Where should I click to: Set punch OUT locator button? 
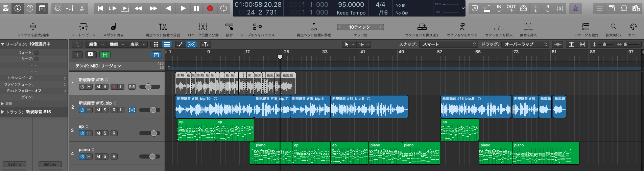(x=511, y=8)
